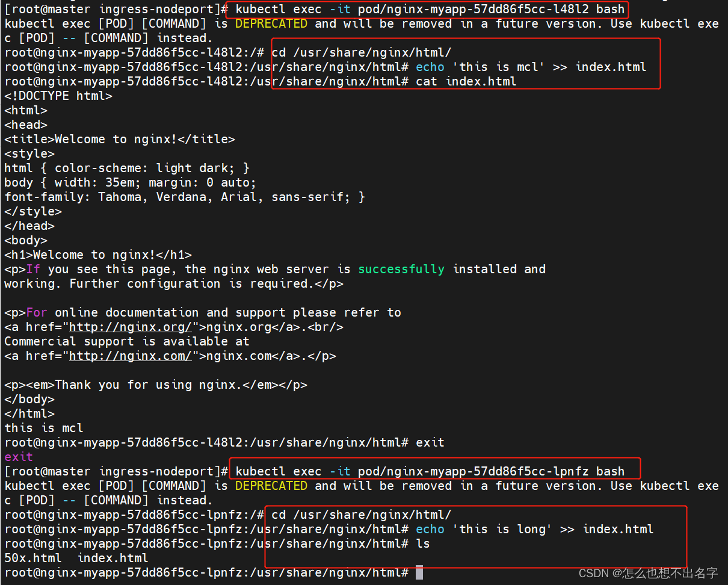Click the second yellow 'DEPRECATED' warning word
The width and height of the screenshot is (728, 585).
pyautogui.click(x=271, y=486)
